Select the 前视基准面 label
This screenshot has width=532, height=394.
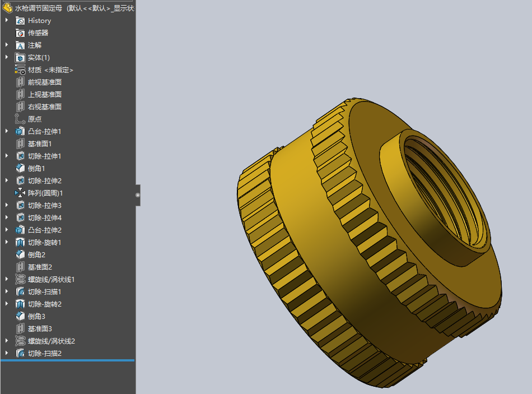pos(45,82)
